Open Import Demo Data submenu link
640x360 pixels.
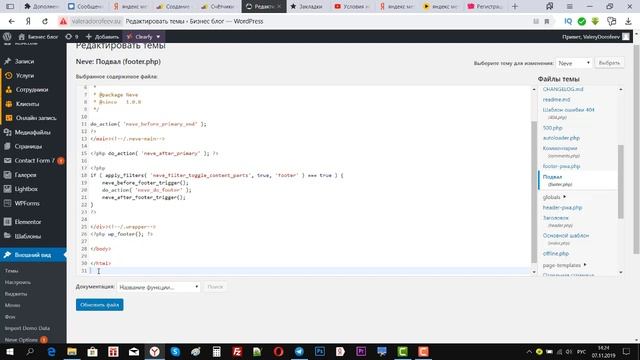pyautogui.click(x=27, y=328)
